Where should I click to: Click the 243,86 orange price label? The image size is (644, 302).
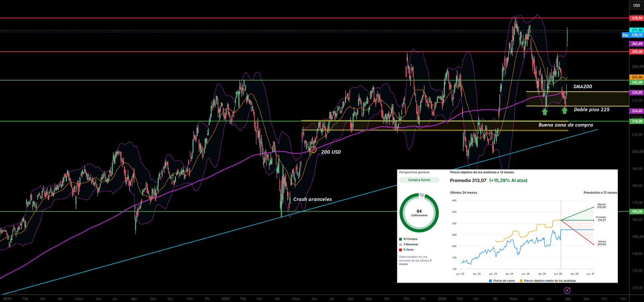click(x=637, y=77)
